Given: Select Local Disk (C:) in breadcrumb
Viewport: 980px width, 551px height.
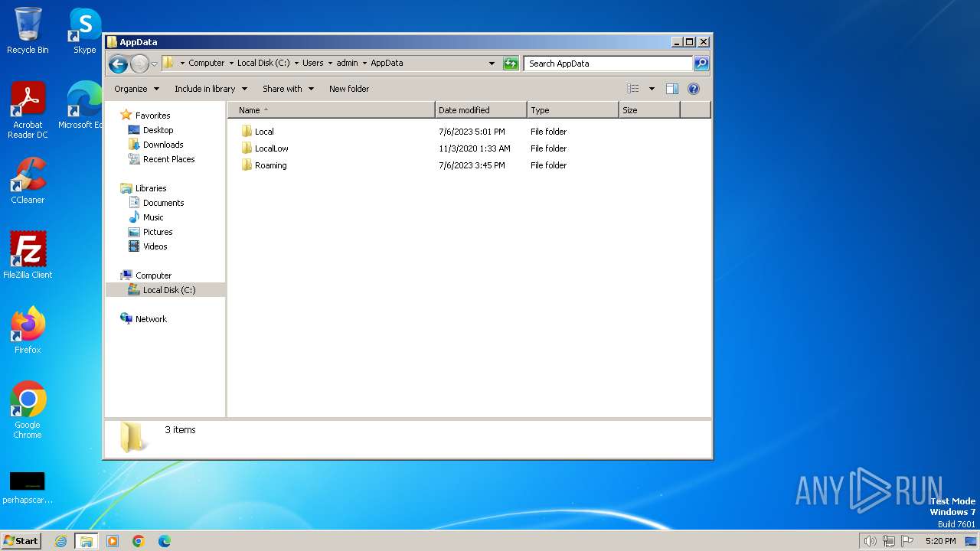Looking at the screenshot, I should tap(263, 64).
